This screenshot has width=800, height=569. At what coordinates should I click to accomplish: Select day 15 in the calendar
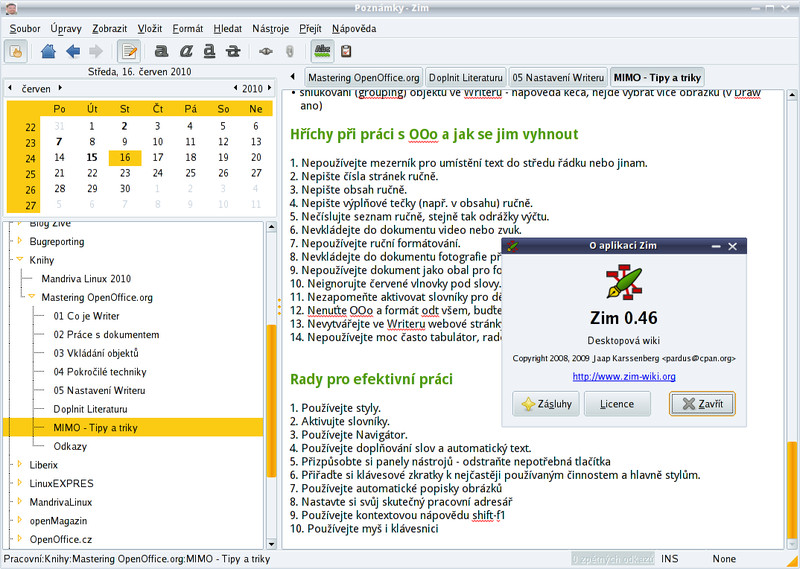[x=92, y=157]
